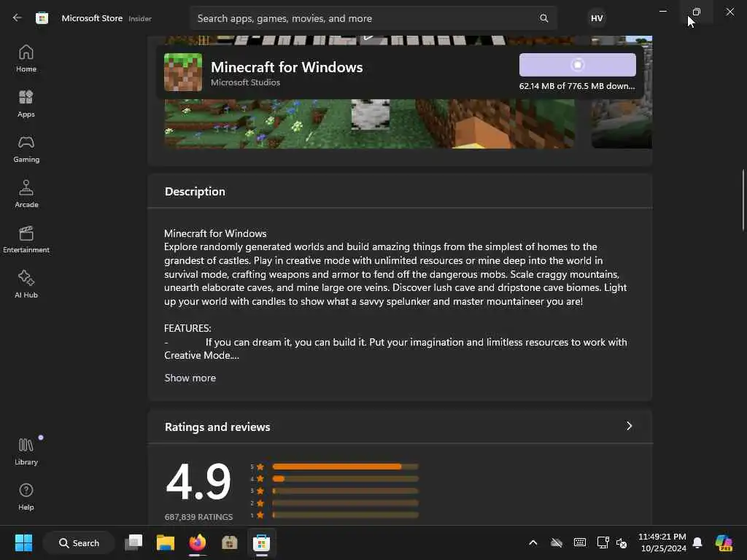Open the Windows Start menu

click(x=23, y=542)
